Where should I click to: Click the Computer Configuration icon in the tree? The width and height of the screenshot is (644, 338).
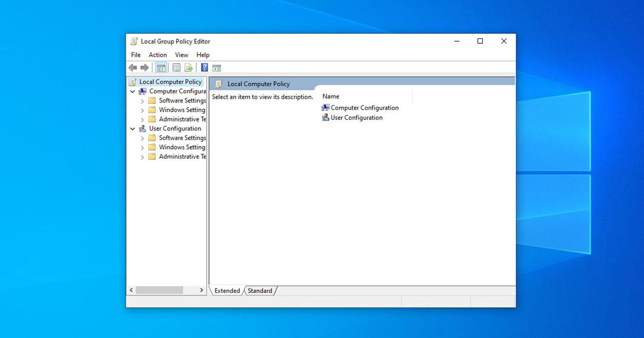click(142, 91)
